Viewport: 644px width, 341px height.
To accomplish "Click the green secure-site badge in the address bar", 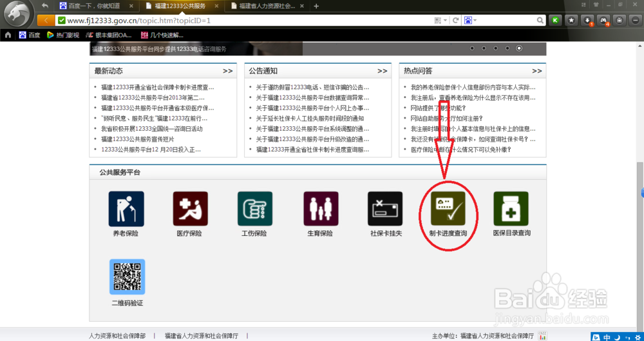I will pyautogui.click(x=61, y=20).
